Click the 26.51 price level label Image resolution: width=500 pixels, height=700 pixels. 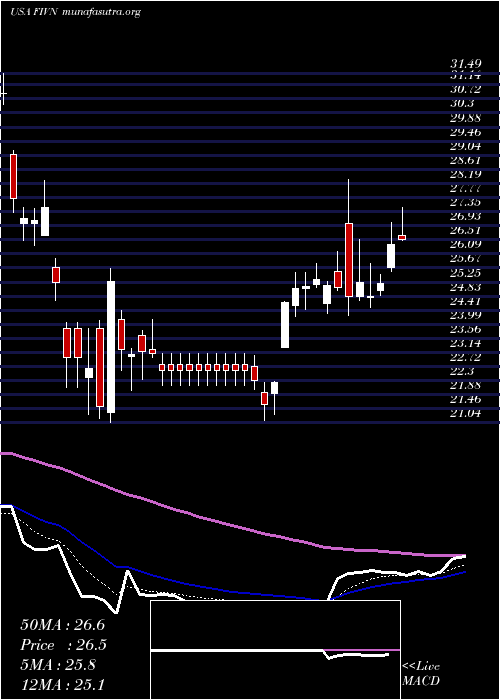pos(466,231)
